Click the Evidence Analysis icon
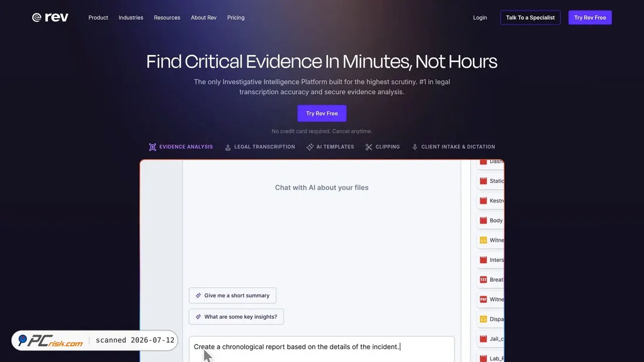The image size is (644, 362). pyautogui.click(x=152, y=147)
